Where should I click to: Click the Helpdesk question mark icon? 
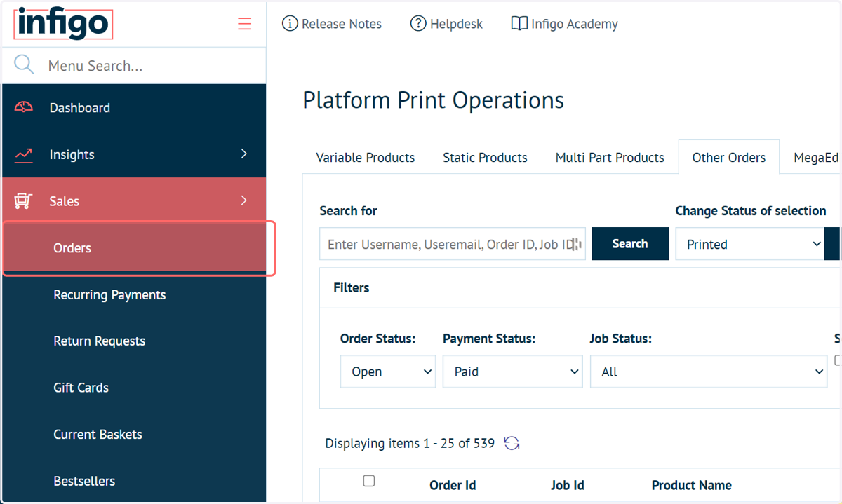(x=418, y=24)
